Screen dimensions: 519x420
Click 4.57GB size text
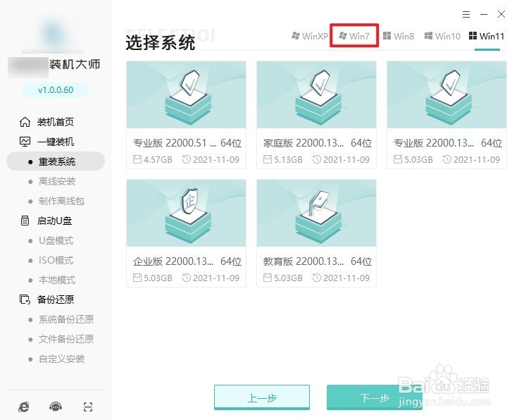tap(158, 160)
